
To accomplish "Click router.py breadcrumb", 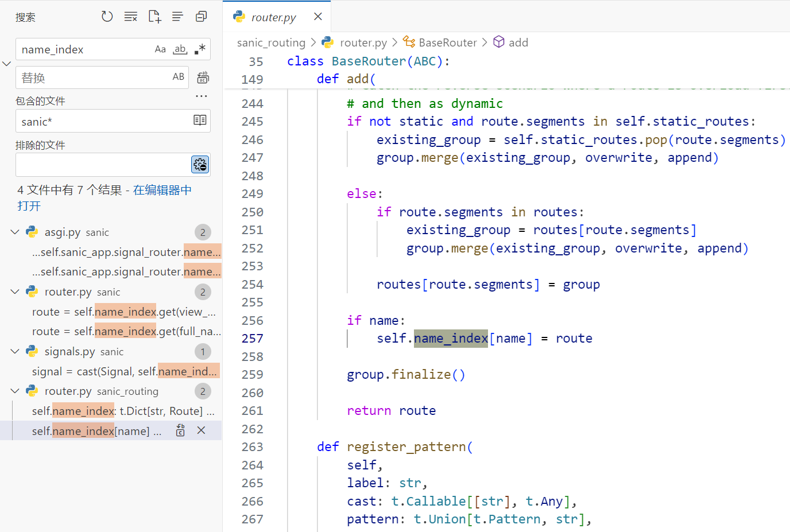I will click(x=363, y=42).
